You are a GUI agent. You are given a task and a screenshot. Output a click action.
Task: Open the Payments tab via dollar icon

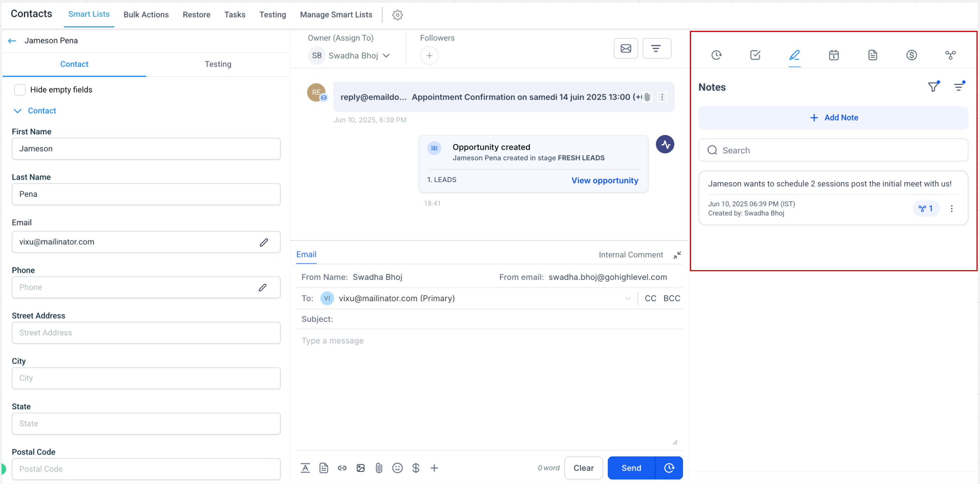(x=912, y=55)
